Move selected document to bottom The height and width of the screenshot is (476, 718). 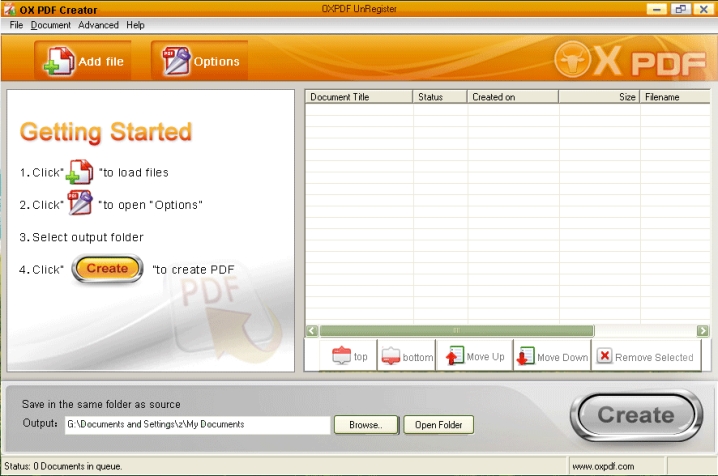406,356
